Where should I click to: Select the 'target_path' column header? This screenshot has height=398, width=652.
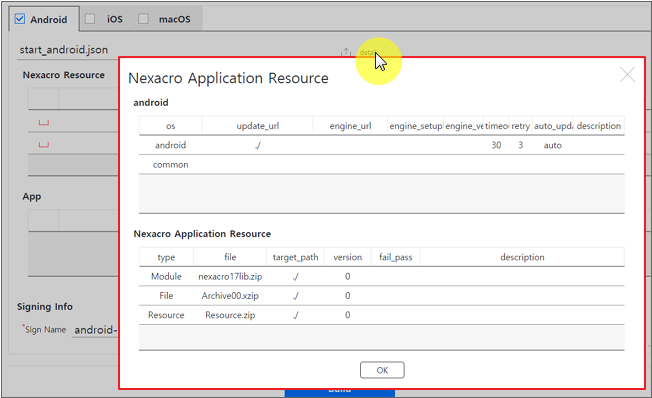tap(295, 257)
